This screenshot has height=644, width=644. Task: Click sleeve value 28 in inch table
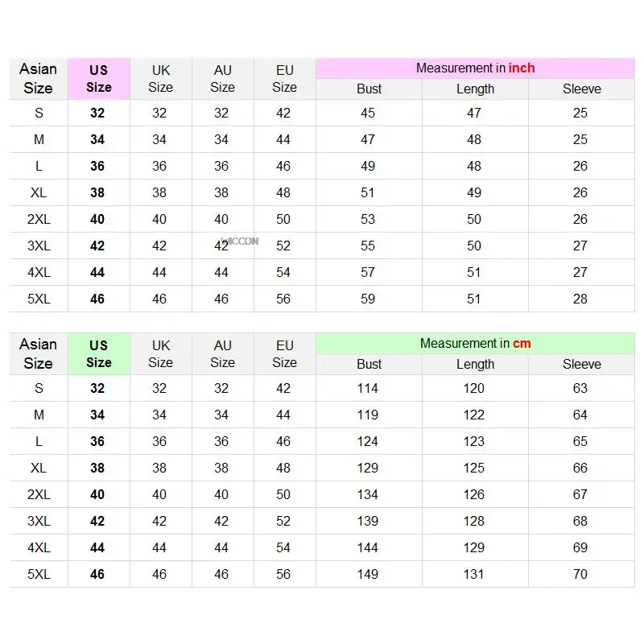[x=580, y=299]
